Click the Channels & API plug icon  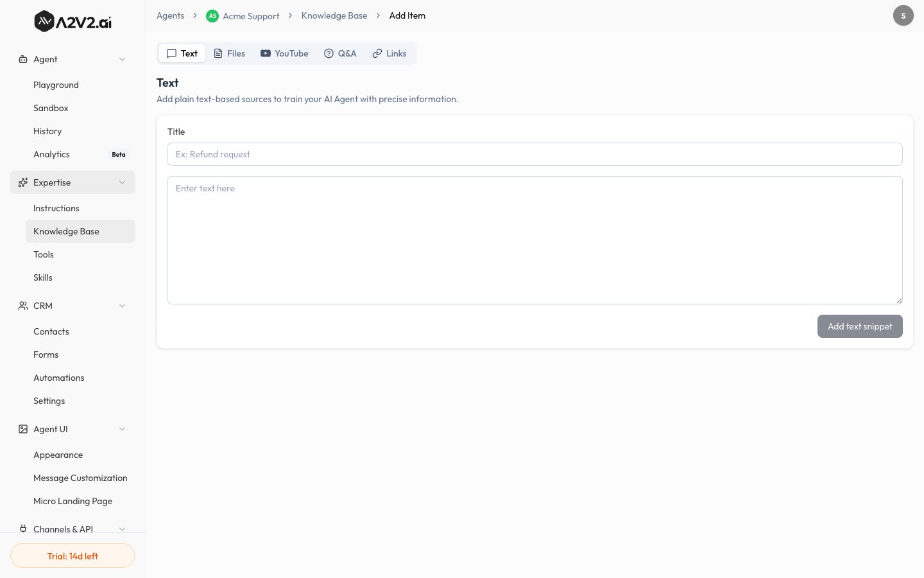[x=23, y=529]
